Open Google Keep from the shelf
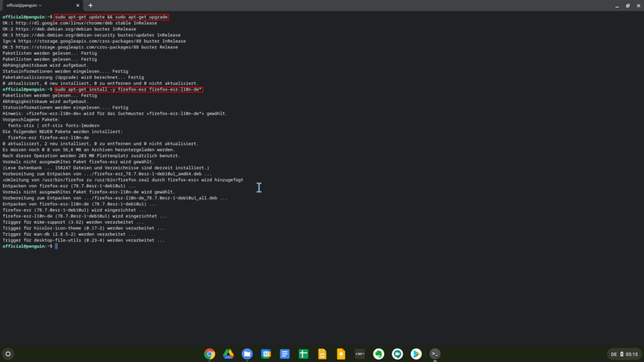 tap(341, 354)
